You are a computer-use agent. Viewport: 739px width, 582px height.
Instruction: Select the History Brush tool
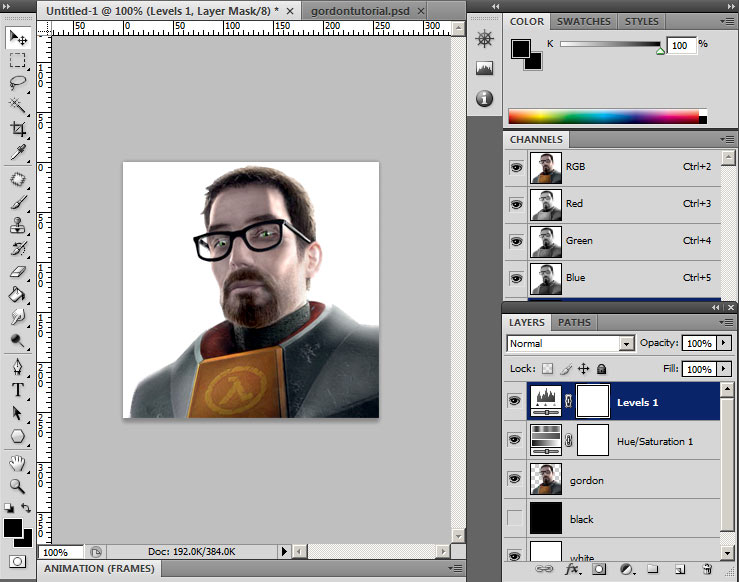coord(18,248)
